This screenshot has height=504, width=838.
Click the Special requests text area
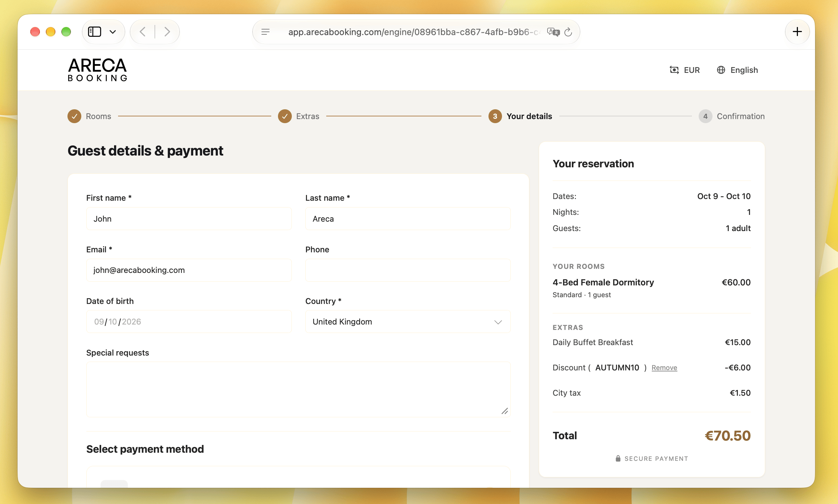tap(298, 389)
